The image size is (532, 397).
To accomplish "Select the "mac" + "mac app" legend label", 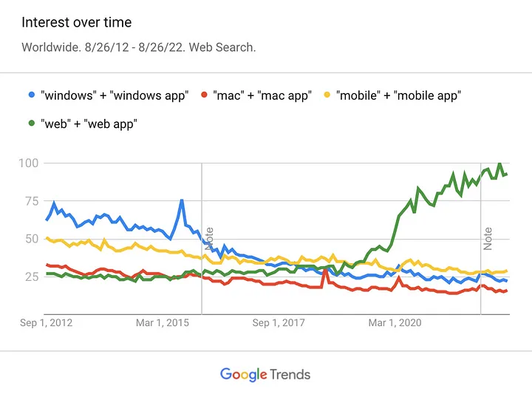I will pos(262,96).
